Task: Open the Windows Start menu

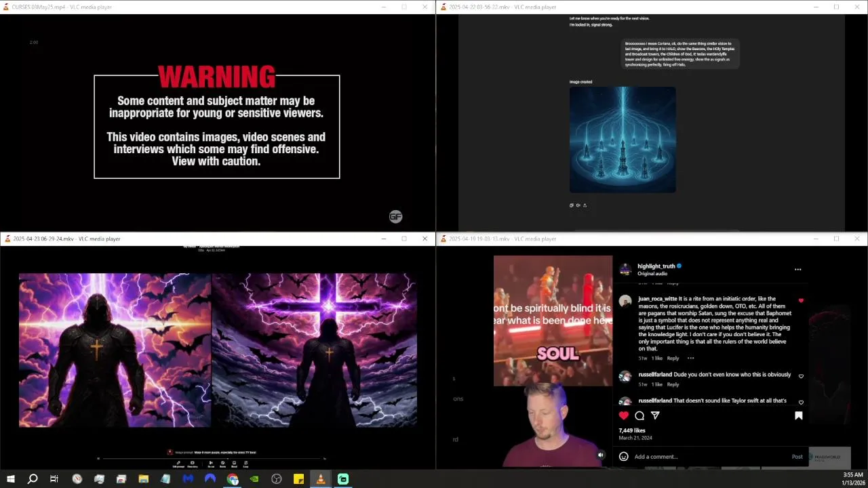Action: coord(10,479)
